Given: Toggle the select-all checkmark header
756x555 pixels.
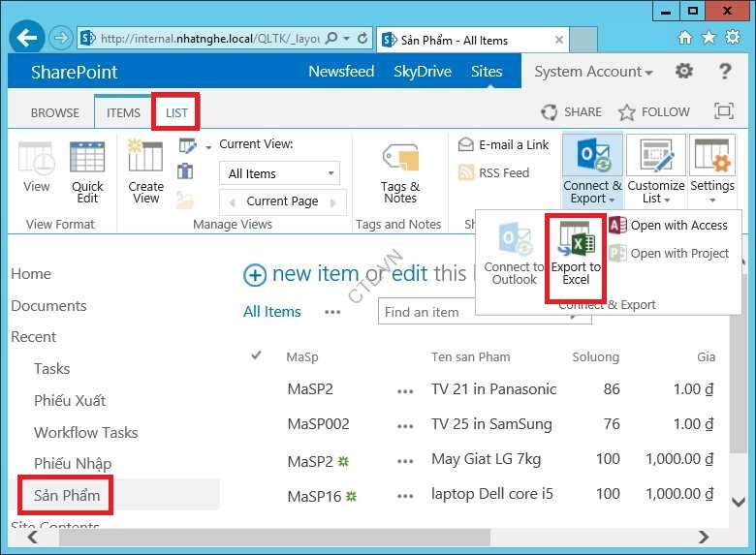Looking at the screenshot, I should point(257,355).
